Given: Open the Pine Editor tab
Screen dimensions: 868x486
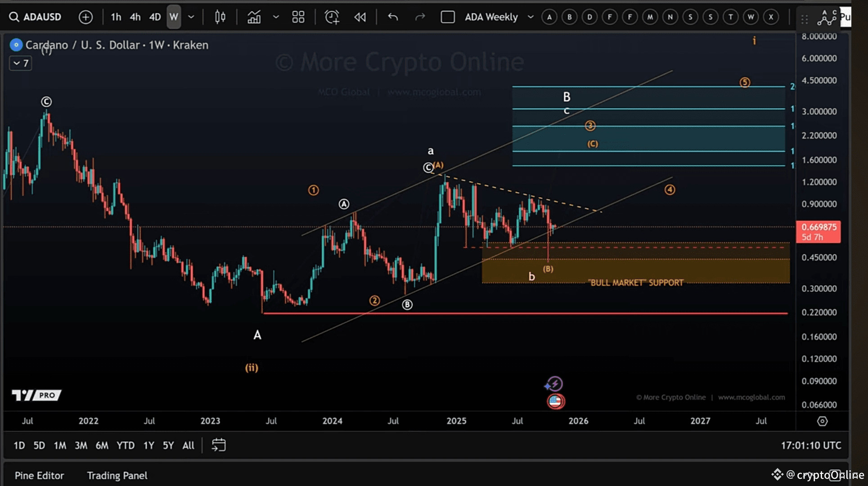Looking at the screenshot, I should [39, 475].
